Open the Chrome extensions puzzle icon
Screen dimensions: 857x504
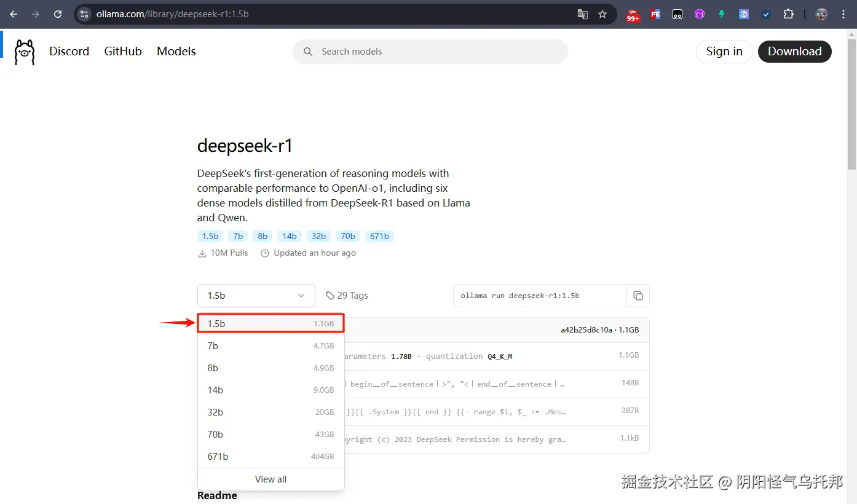[x=789, y=14]
